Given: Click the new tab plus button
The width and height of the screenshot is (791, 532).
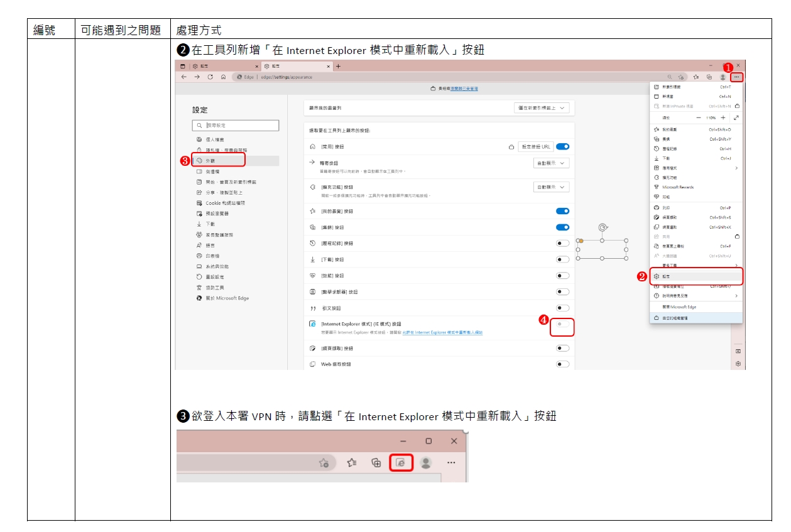Looking at the screenshot, I should [338, 66].
